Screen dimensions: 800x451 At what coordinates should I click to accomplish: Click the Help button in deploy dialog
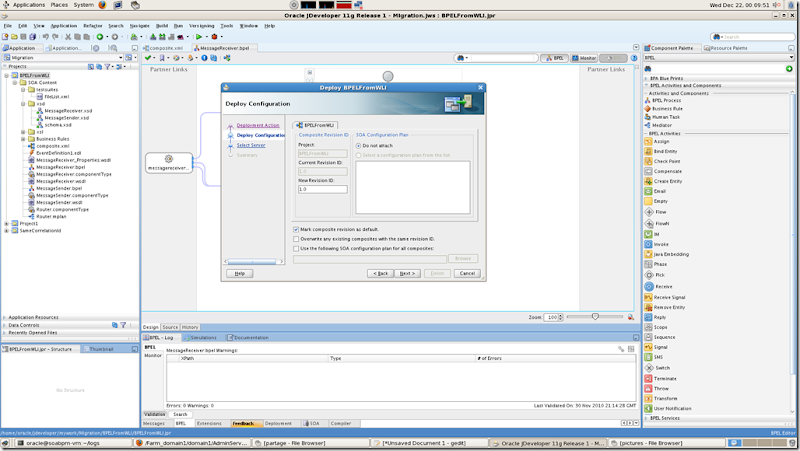[x=240, y=273]
